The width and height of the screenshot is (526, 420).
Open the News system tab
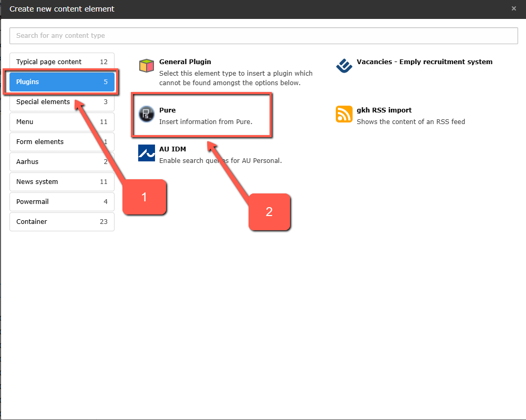pos(61,182)
